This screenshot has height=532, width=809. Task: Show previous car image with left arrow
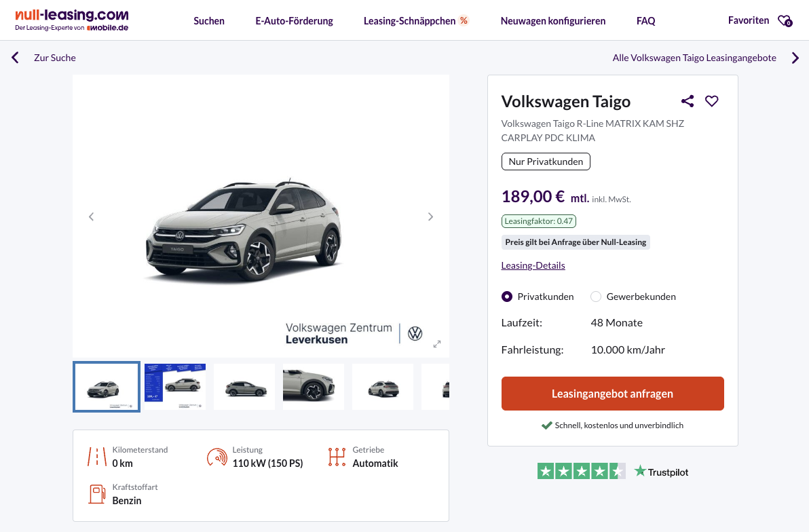[x=92, y=216]
